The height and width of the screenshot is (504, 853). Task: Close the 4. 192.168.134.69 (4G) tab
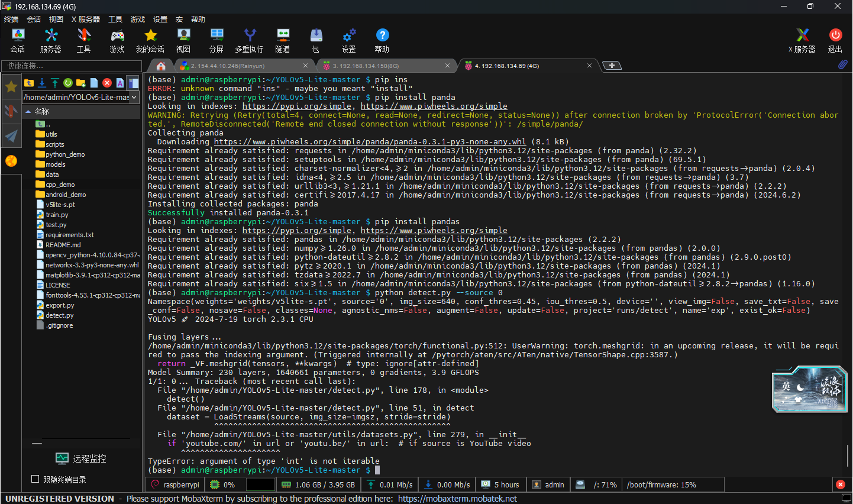589,66
